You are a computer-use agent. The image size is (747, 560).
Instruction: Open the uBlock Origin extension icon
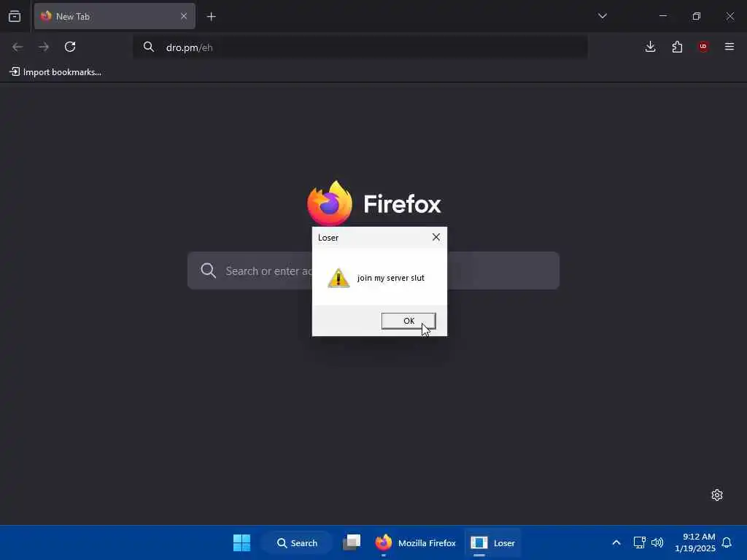[x=703, y=47]
